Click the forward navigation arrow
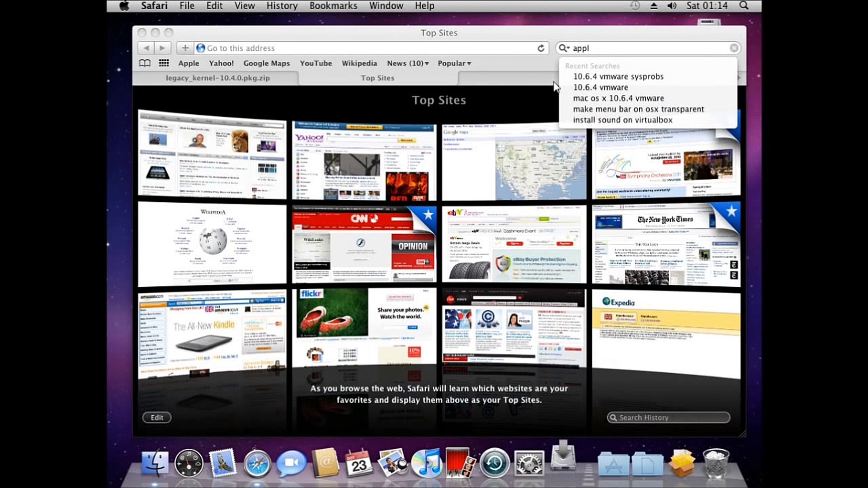 point(162,47)
